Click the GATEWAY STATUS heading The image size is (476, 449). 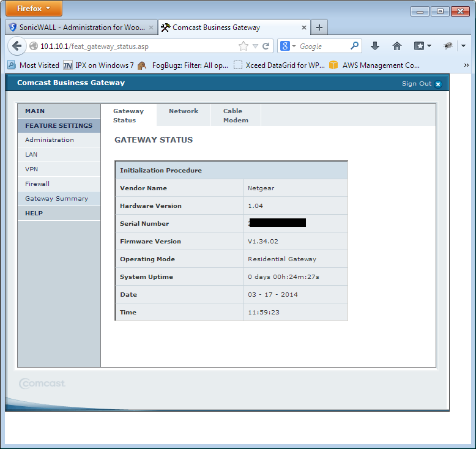[154, 139]
